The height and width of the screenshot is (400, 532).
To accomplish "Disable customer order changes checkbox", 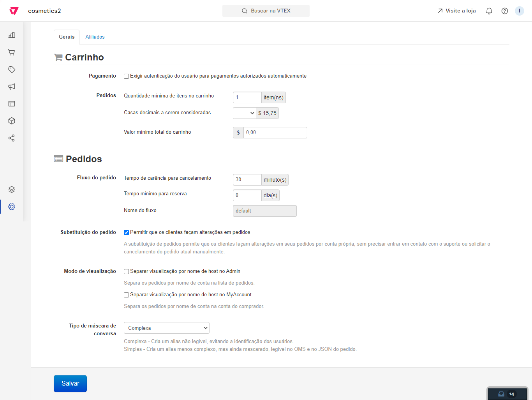I will [126, 232].
